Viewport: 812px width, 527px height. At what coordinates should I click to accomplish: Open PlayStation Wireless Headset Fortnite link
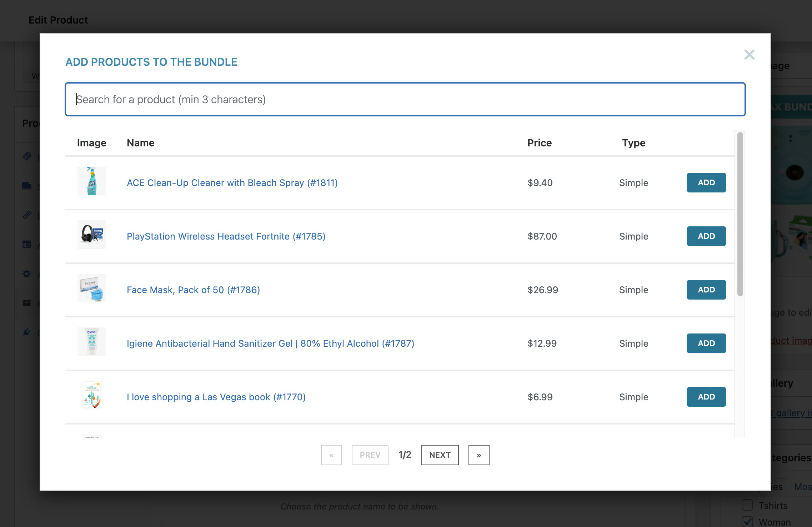point(226,236)
